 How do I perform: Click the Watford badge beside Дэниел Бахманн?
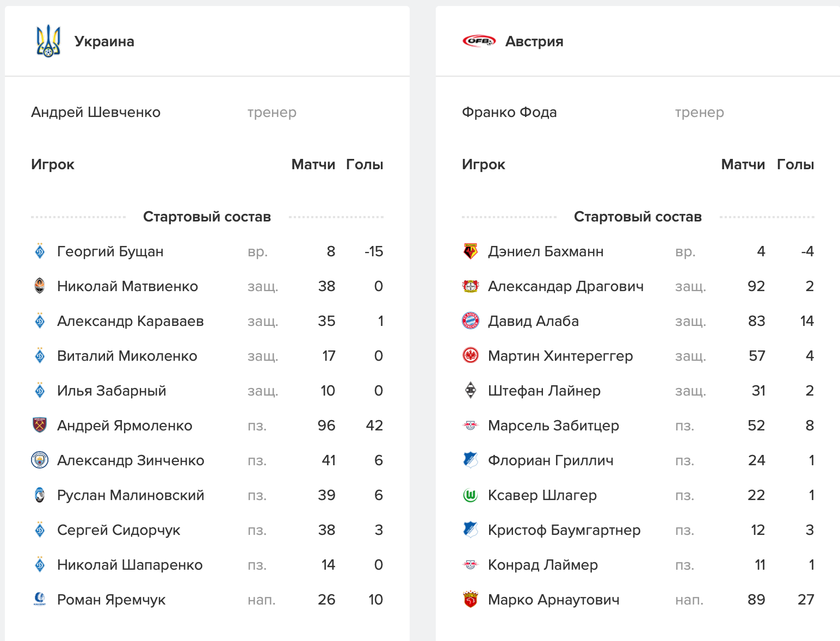[x=471, y=251]
